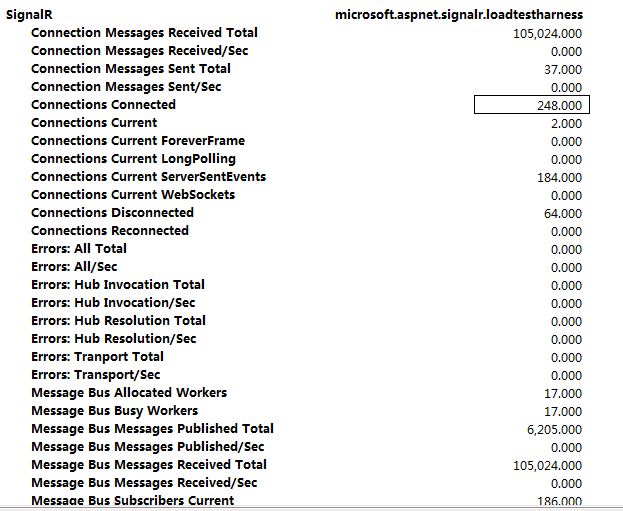
Task: Click the highlighted 248.000 value cell
Action: coord(532,105)
